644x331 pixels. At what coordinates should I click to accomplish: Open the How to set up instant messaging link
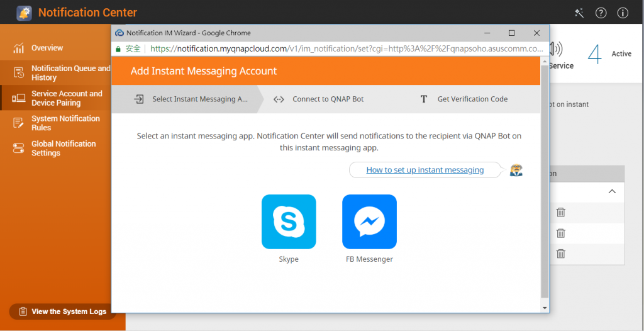tap(425, 170)
